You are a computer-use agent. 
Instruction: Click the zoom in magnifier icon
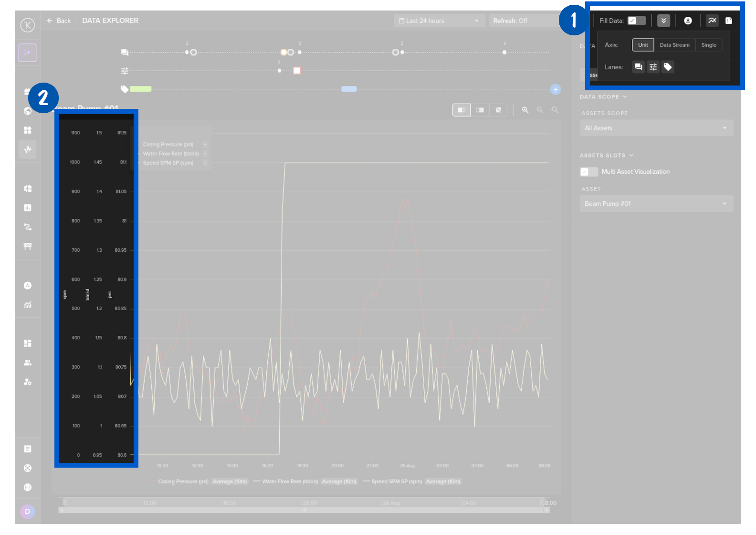click(525, 110)
